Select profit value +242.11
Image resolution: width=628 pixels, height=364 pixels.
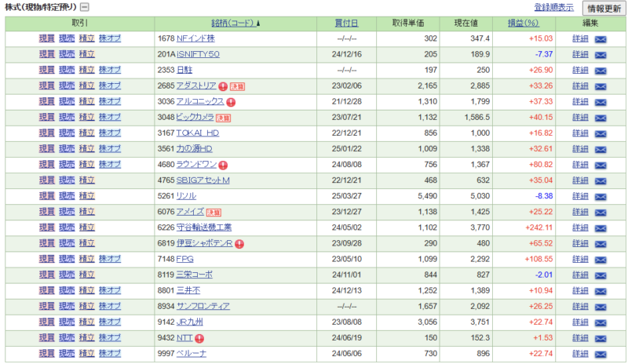pyautogui.click(x=539, y=227)
